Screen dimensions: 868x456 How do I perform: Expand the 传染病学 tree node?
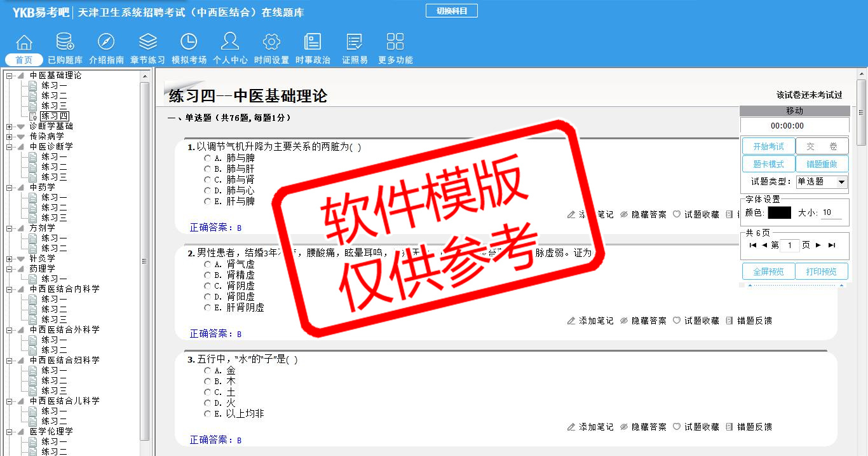pos(9,137)
